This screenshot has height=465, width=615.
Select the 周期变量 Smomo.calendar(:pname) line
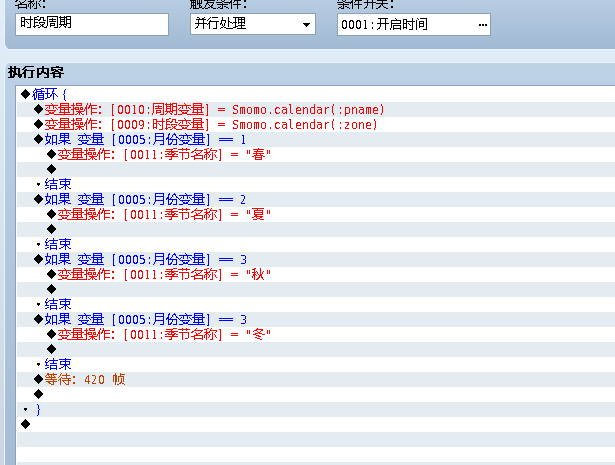(x=316, y=109)
